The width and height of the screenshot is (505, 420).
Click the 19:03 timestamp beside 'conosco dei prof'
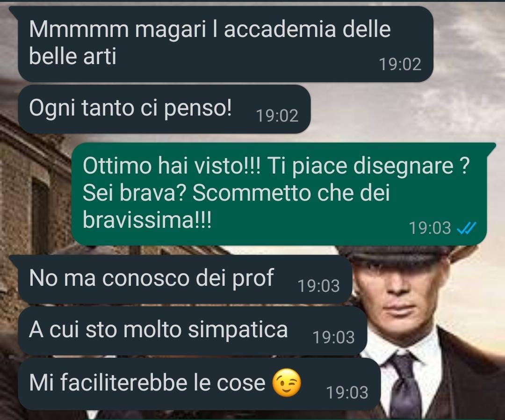tap(318, 286)
